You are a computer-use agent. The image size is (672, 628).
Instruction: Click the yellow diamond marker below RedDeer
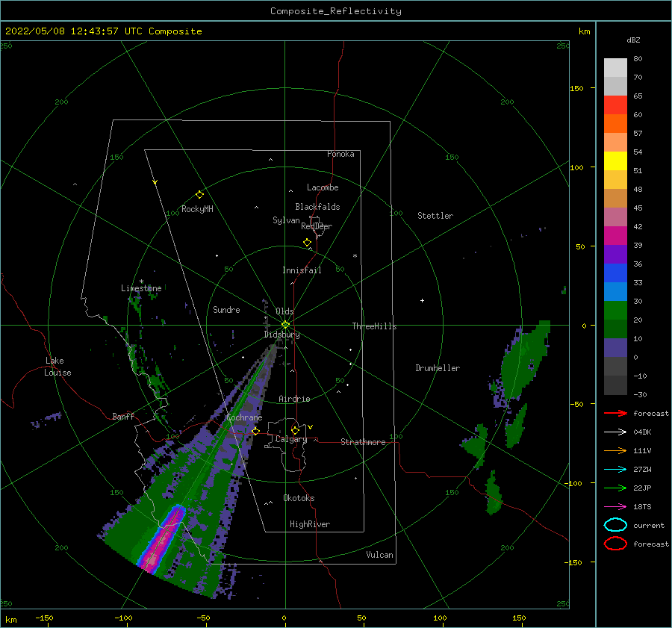pos(308,243)
